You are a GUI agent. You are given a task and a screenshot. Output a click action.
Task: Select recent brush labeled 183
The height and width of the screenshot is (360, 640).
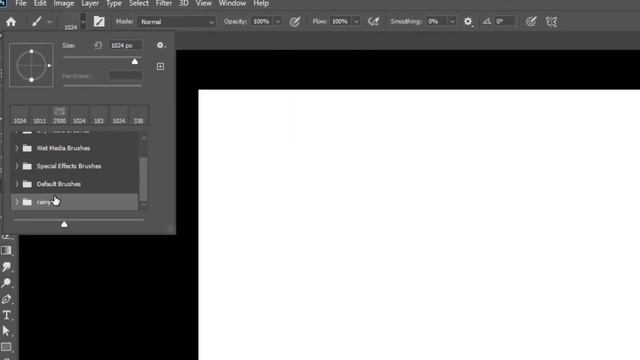click(99, 115)
